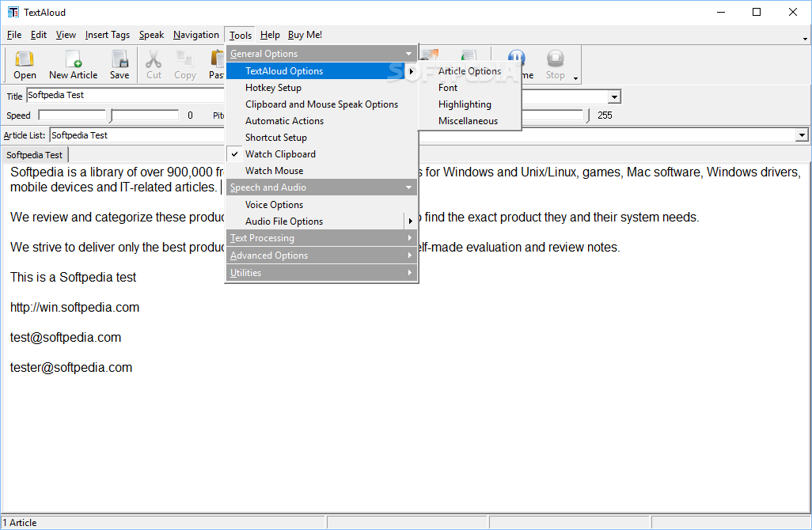
Task: Open the Speak menu
Action: pyautogui.click(x=151, y=35)
